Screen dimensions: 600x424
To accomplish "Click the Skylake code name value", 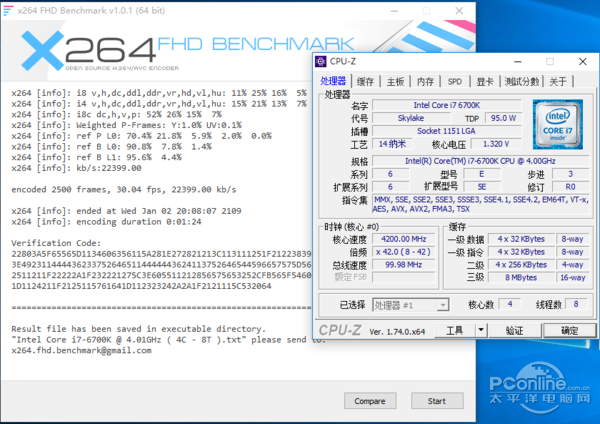I will click(x=411, y=118).
